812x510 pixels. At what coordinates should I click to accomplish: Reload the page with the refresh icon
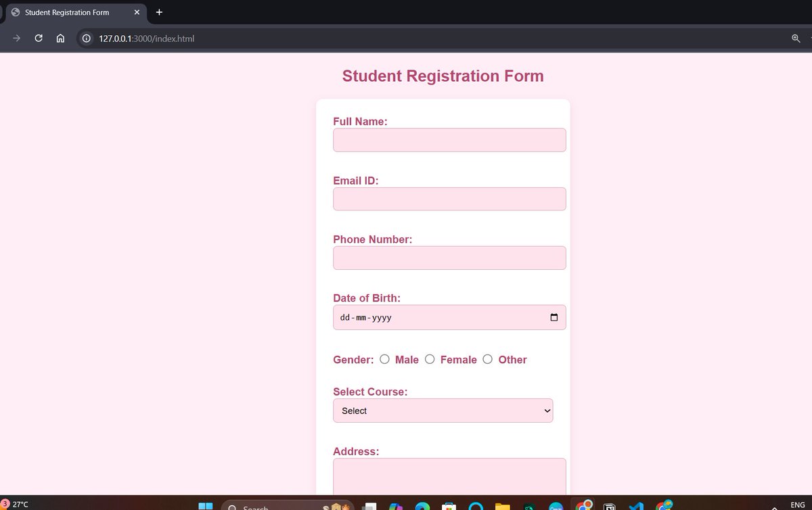39,39
